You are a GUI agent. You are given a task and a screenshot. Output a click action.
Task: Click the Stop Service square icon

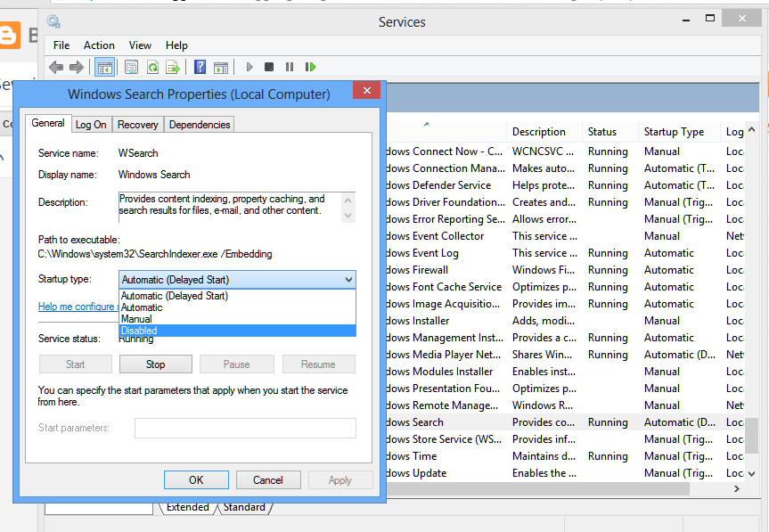click(269, 67)
